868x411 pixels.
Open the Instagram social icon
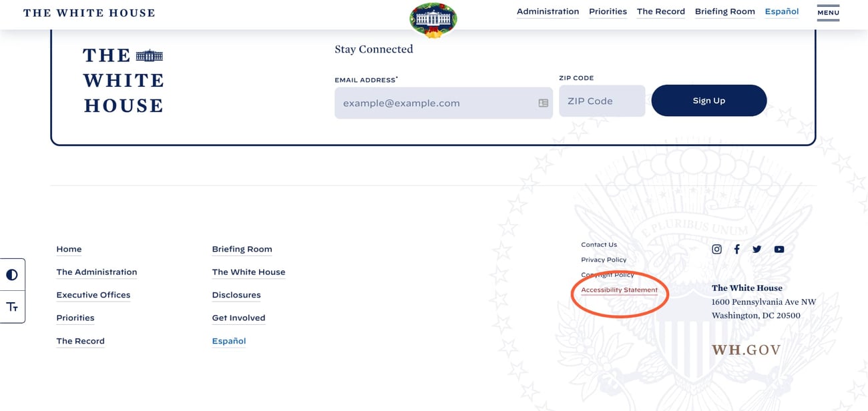coord(716,250)
